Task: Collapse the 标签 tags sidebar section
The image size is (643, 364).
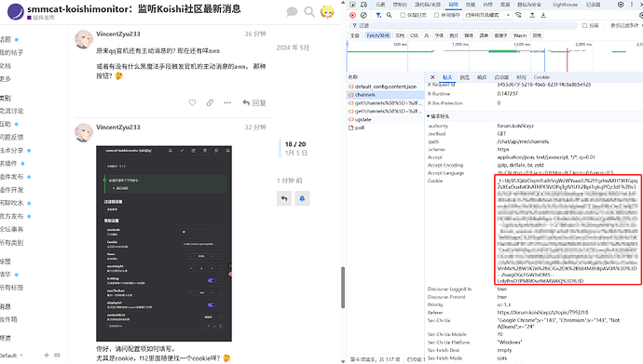Action: (x=6, y=262)
